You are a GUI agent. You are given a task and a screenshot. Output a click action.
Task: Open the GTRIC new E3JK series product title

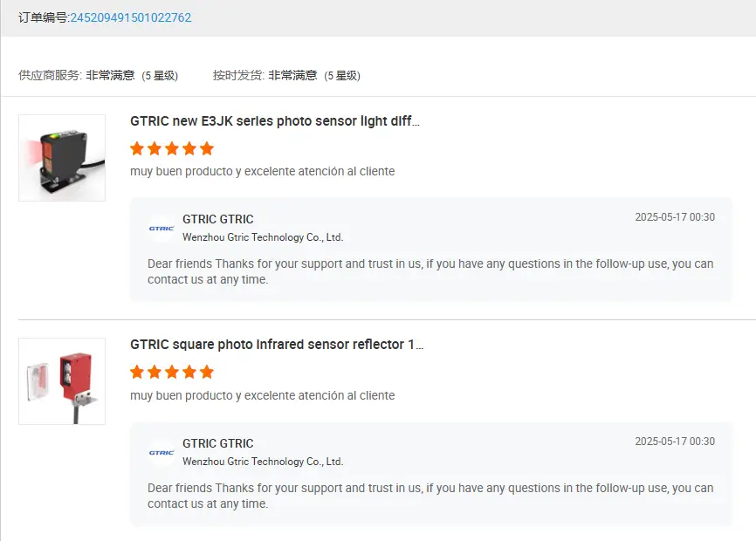pyautogui.click(x=275, y=121)
